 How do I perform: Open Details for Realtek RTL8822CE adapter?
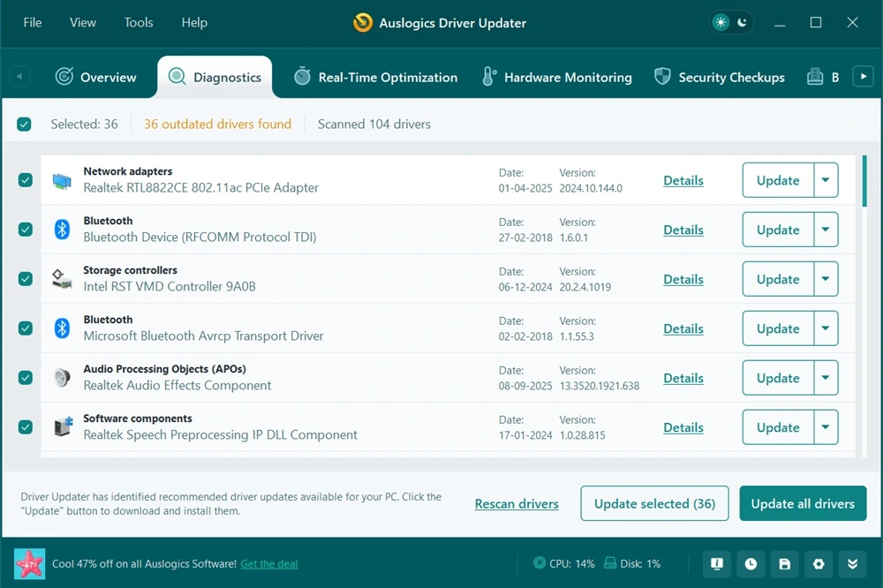click(683, 180)
